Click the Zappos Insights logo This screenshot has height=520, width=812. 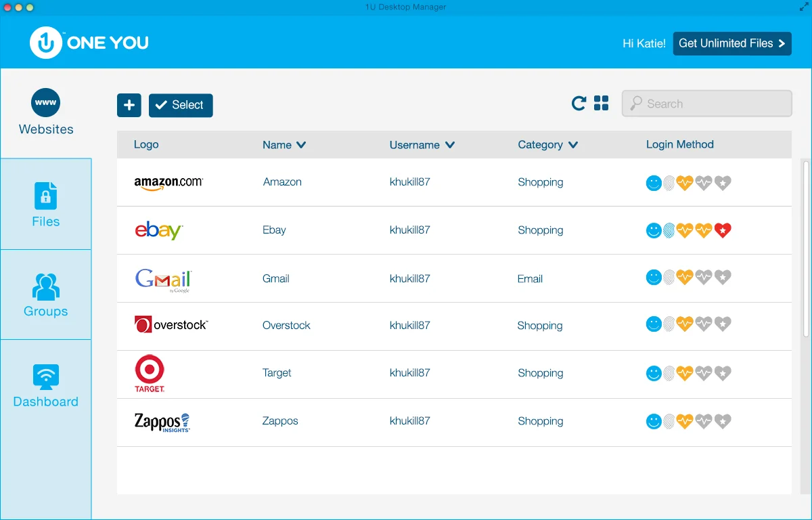(x=162, y=422)
